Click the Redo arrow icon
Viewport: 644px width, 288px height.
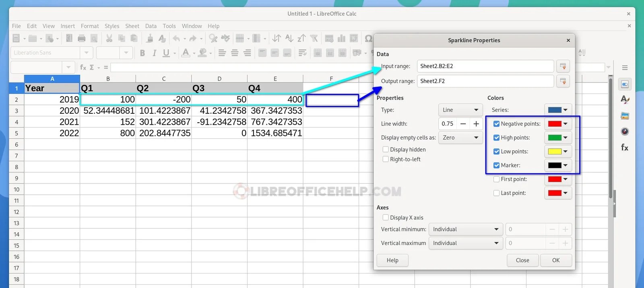(193, 38)
